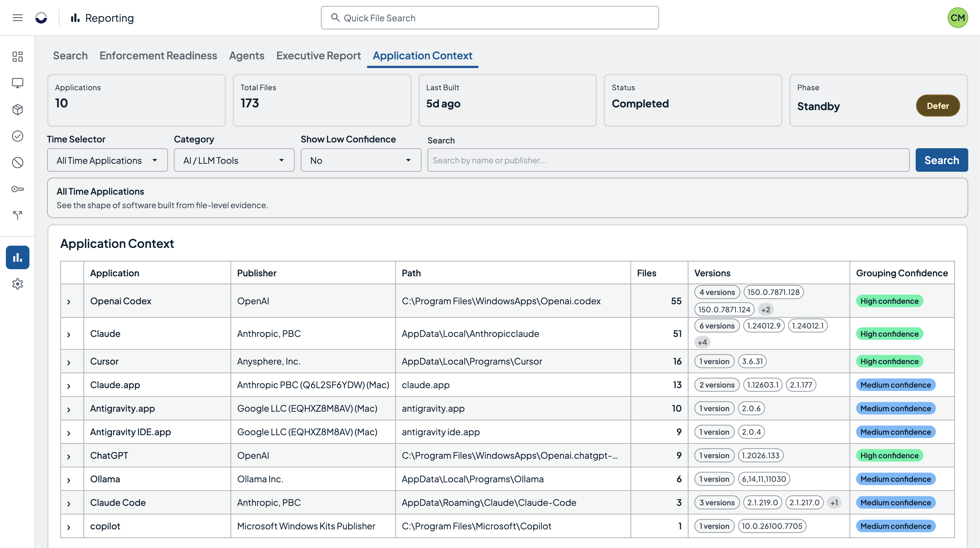This screenshot has height=548, width=980.
Task: Click the Applications 10 summary card
Action: (x=136, y=100)
